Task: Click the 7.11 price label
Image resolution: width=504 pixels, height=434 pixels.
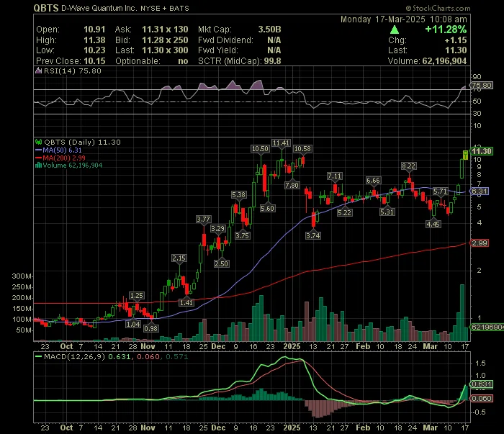Action: (x=335, y=176)
